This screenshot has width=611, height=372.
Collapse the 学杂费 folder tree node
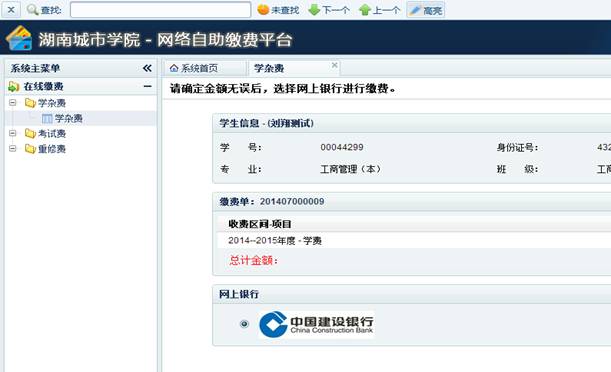(13, 103)
